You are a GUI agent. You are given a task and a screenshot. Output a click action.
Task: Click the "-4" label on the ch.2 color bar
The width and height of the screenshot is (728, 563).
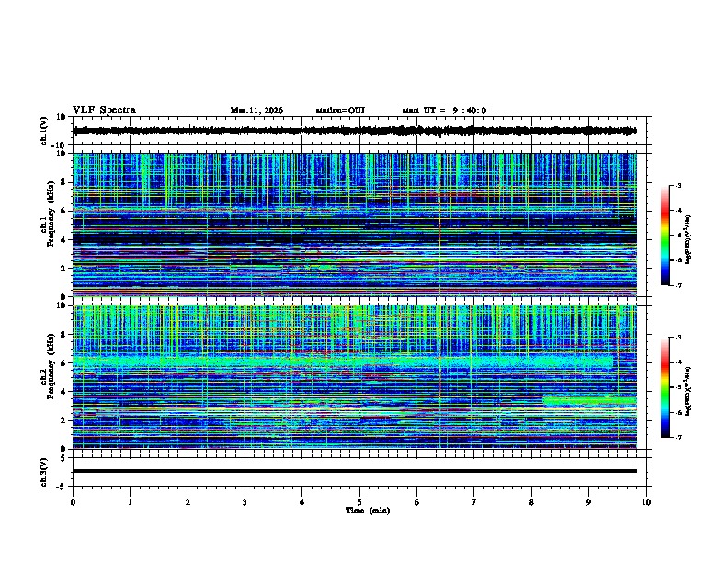click(x=678, y=362)
